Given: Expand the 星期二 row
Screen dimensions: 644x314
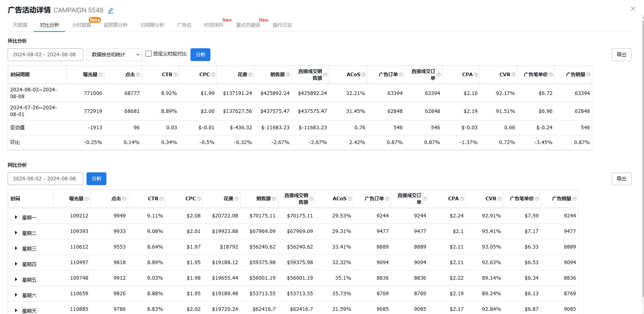Looking at the screenshot, I should click(16, 233).
